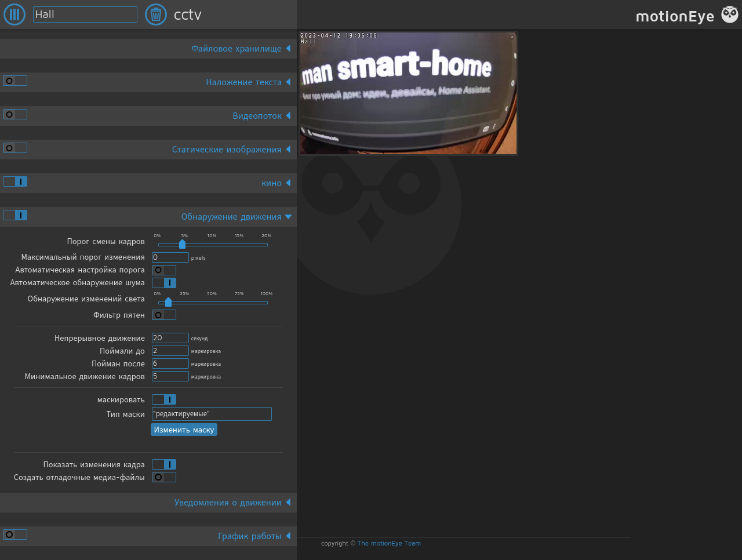742x560 pixels.
Task: Open the Тип маски dropdown
Action: coord(212,414)
